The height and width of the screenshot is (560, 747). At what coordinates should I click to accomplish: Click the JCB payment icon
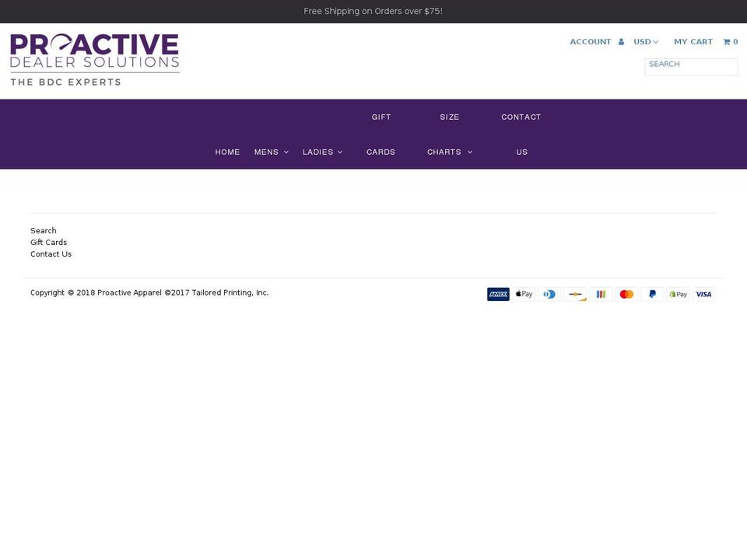point(601,294)
